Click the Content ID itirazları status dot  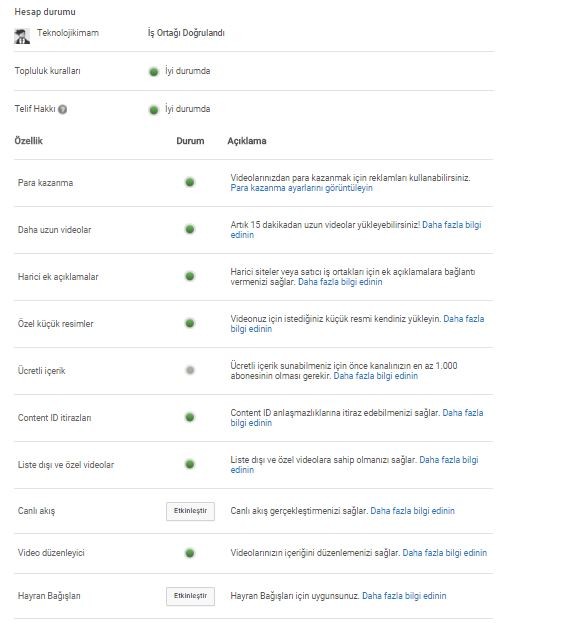[190, 417]
